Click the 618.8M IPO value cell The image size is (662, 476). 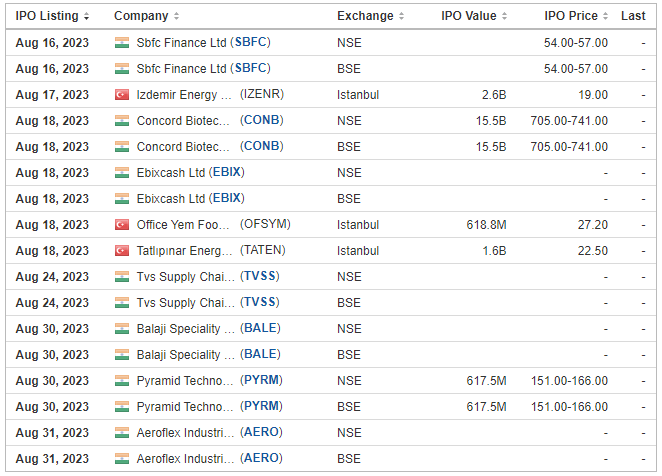(x=486, y=225)
